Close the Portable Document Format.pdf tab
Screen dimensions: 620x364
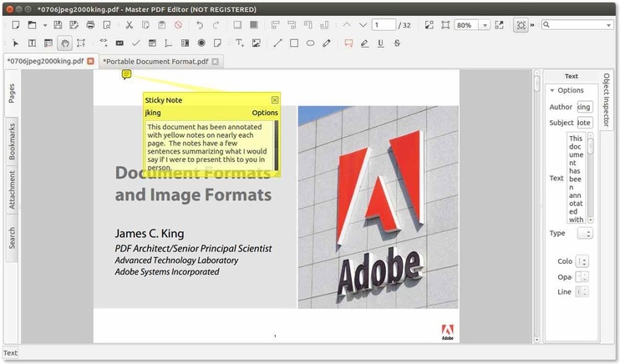pos(215,62)
